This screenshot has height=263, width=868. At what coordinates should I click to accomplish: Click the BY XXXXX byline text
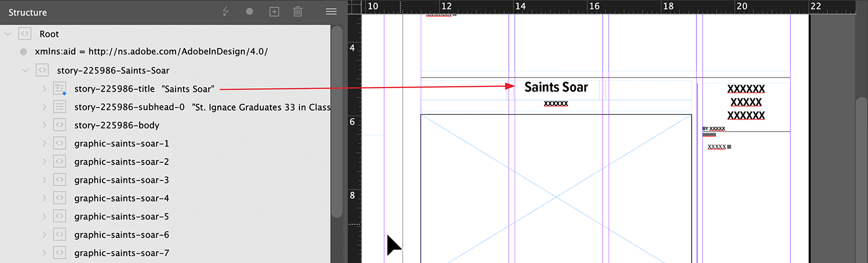(714, 129)
